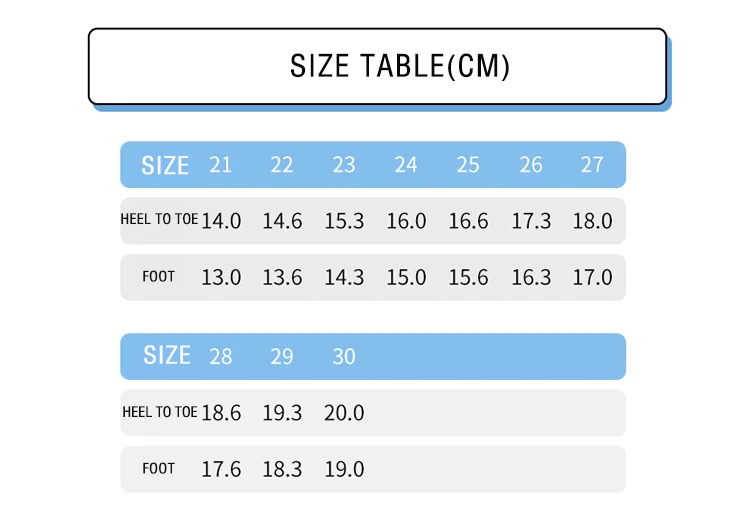This screenshot has height=528, width=750.
Task: Click foot length value 19.0
Action: (344, 469)
